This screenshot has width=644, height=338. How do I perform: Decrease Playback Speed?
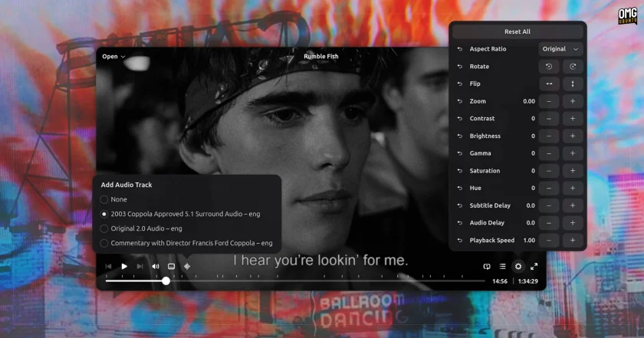coord(549,240)
